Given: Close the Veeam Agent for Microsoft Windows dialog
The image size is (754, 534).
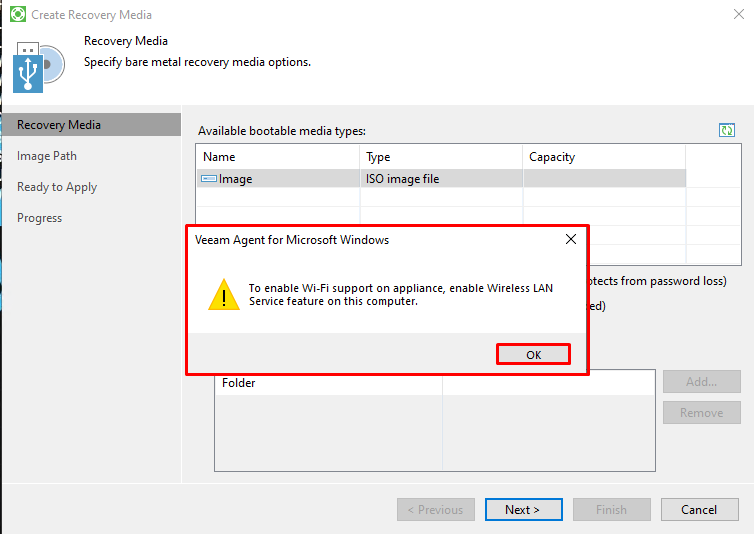Looking at the screenshot, I should click(571, 239).
